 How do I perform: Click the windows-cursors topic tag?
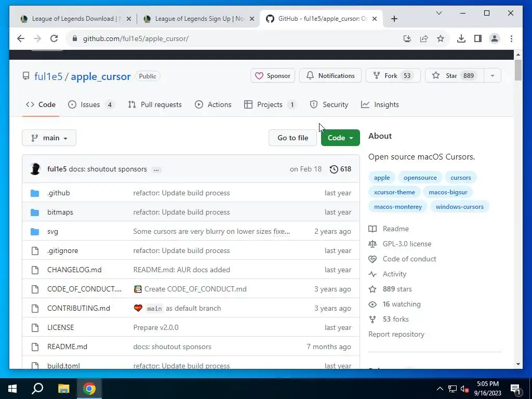tap(460, 207)
